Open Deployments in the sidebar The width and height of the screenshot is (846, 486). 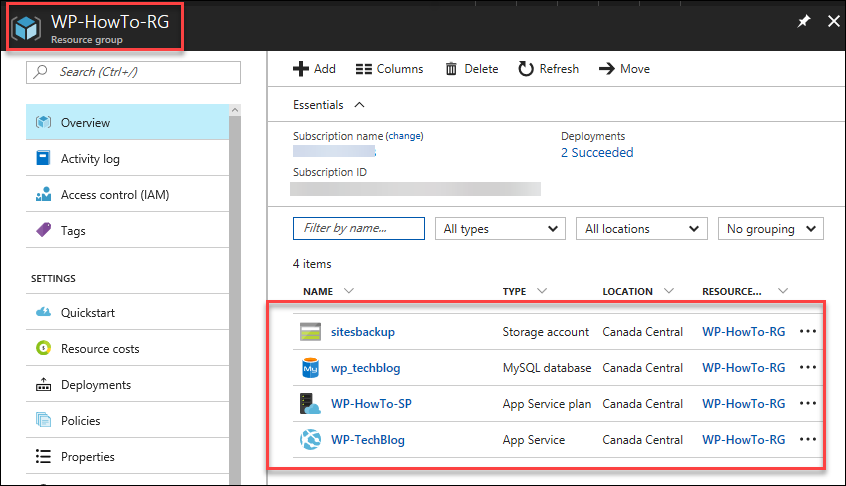[x=127, y=385]
